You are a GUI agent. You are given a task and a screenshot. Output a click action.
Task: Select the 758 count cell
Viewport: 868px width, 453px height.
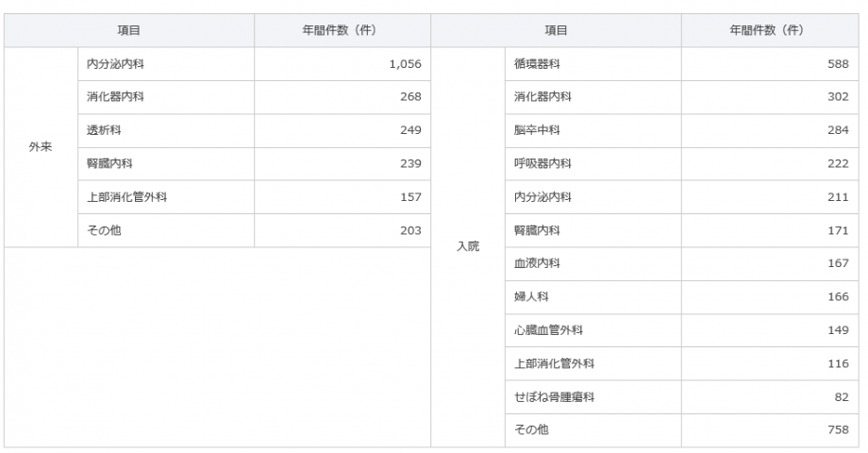coord(770,429)
